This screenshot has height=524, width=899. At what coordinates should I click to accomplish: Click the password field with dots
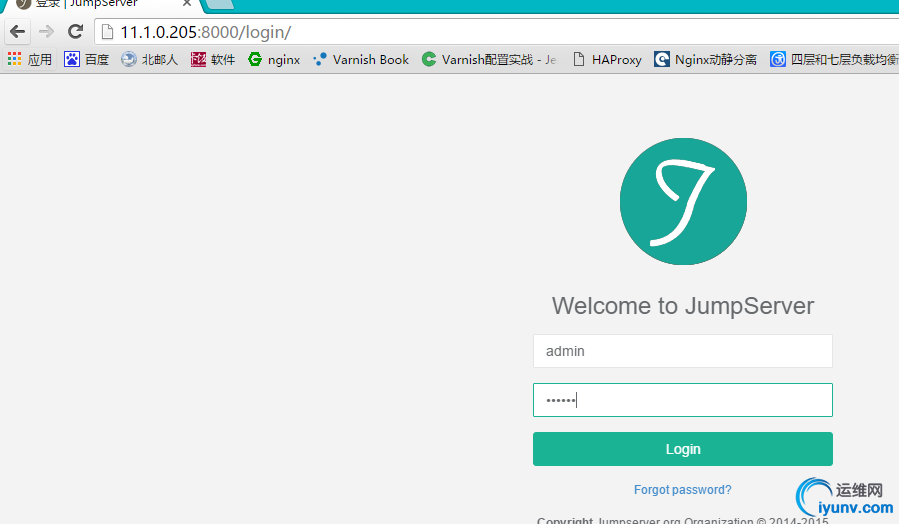point(683,400)
